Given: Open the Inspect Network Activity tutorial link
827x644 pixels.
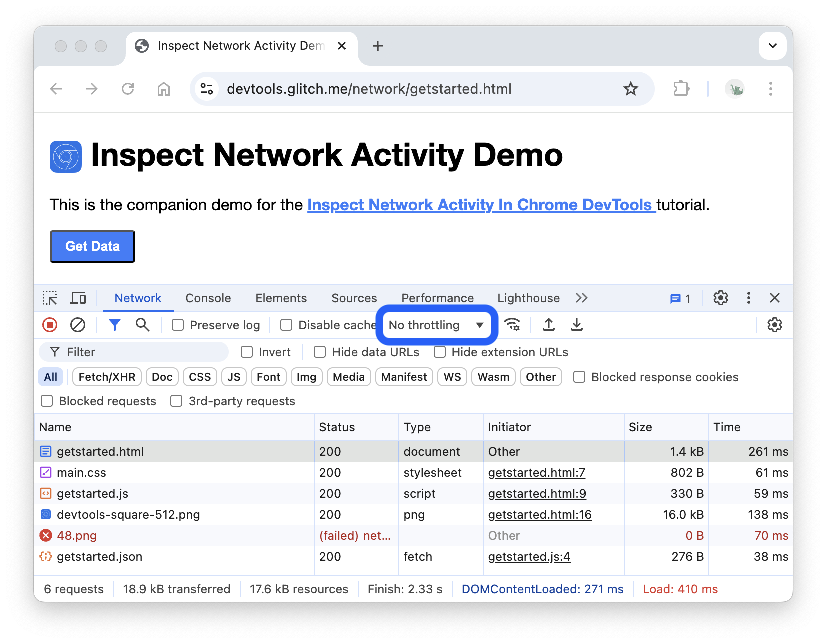Looking at the screenshot, I should [x=480, y=205].
